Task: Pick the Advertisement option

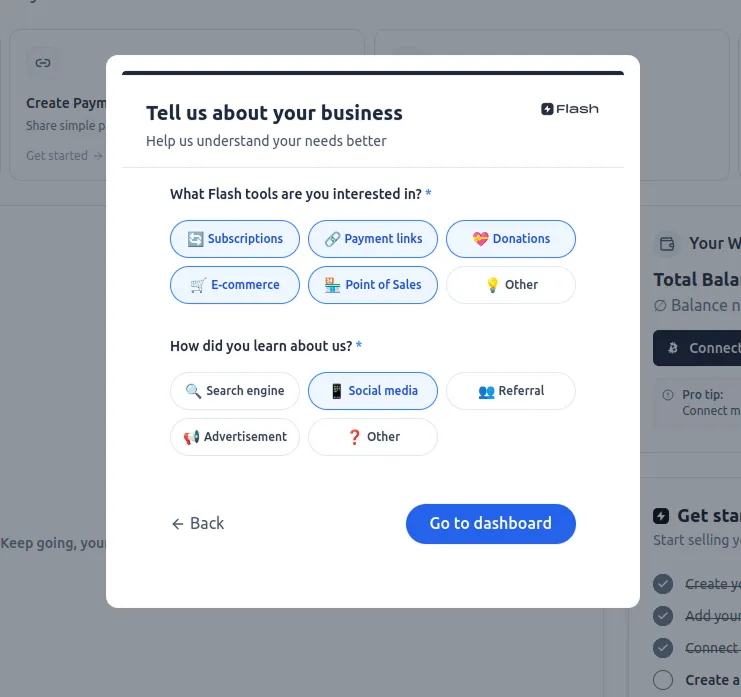Action: (x=235, y=437)
